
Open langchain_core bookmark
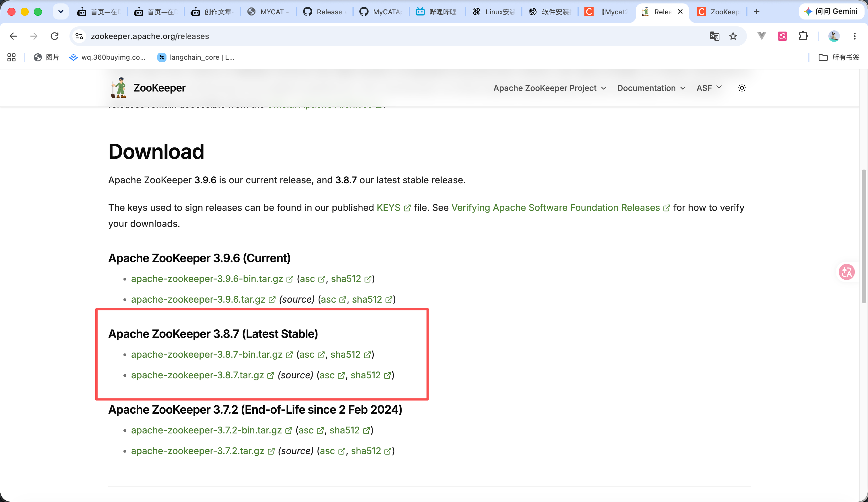coord(196,57)
